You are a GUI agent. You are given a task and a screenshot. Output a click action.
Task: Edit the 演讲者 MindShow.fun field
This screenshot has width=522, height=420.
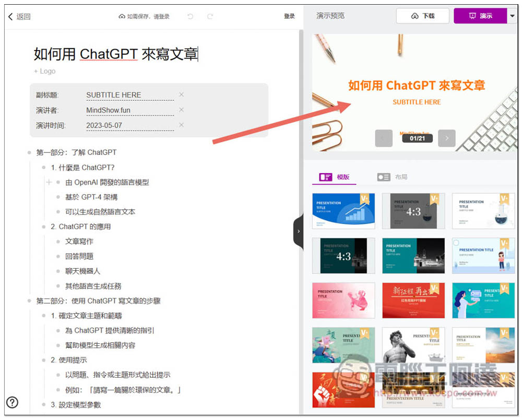pyautogui.click(x=129, y=110)
